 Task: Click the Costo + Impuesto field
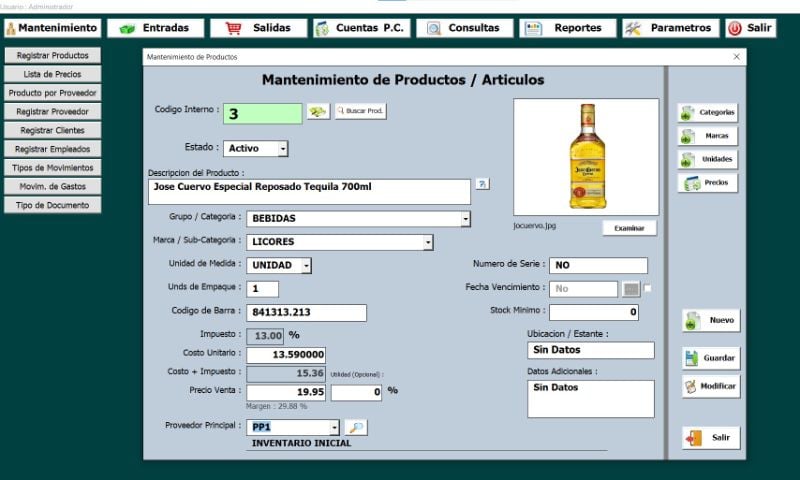286,373
